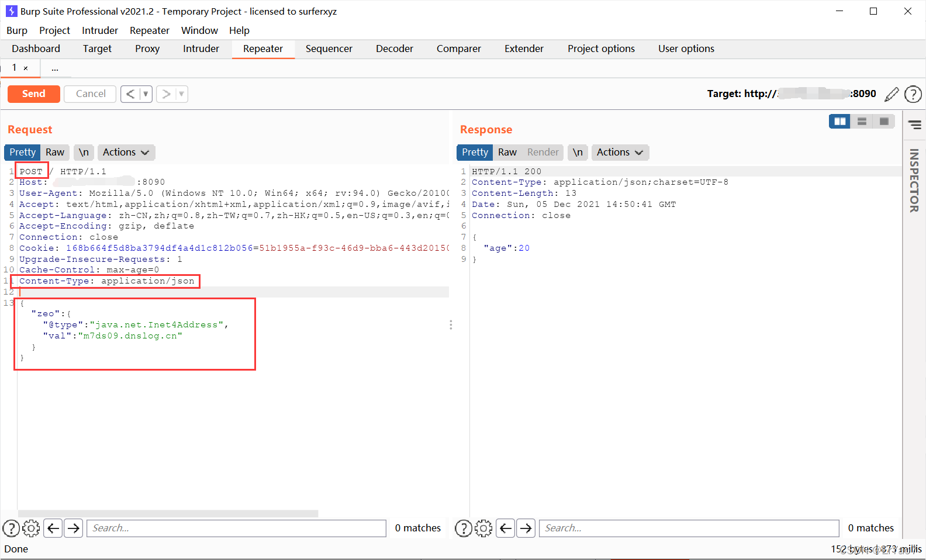Open the next-request history dropdown arrow
Image resolution: width=926 pixels, height=560 pixels.
tap(181, 94)
